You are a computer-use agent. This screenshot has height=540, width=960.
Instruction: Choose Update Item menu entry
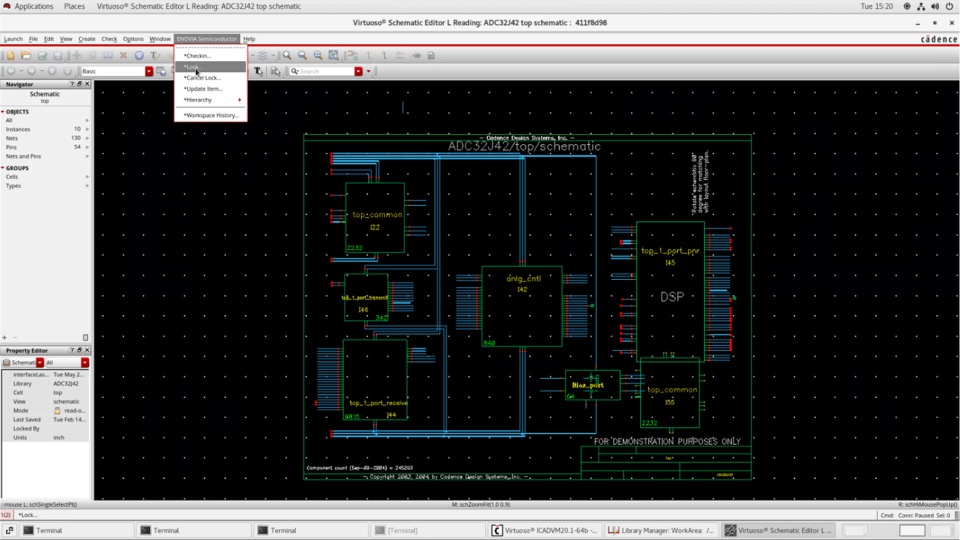pos(211,89)
